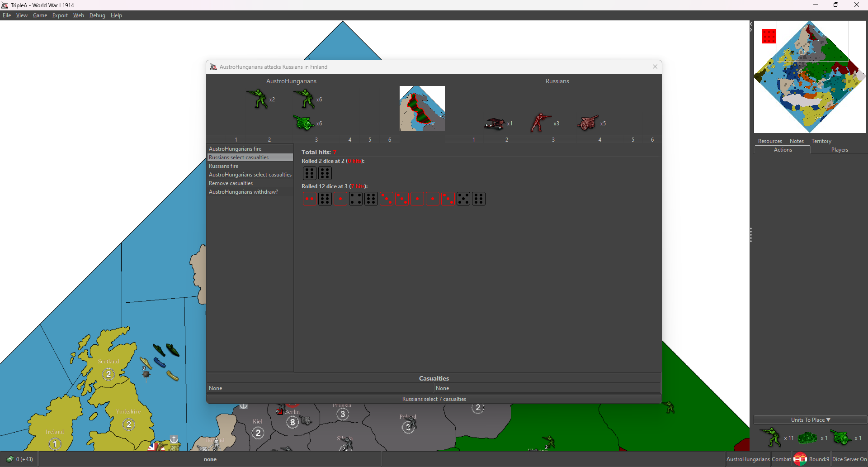Click the Russians select 7 casualties button

point(434,399)
